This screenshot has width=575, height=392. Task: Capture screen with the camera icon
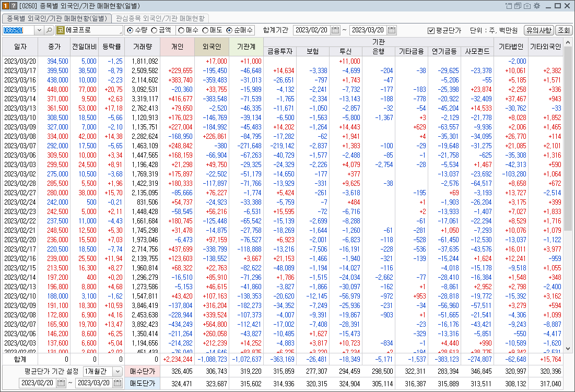[527, 6]
